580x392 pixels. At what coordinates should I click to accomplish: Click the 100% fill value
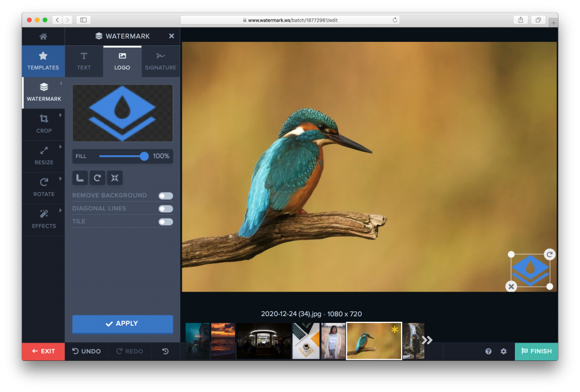(x=161, y=156)
